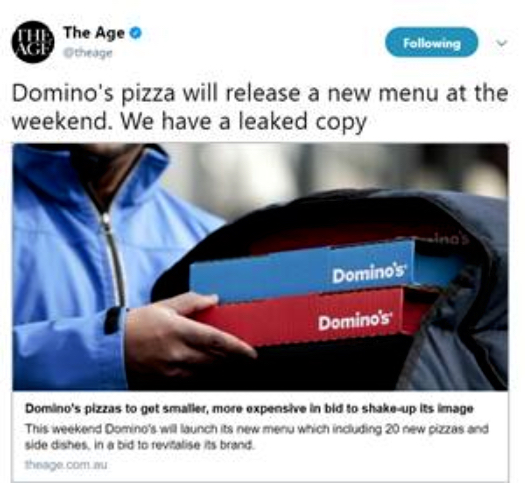Click the tweet's first line about new menu
The width and height of the screenshot is (525, 483).
point(260,93)
